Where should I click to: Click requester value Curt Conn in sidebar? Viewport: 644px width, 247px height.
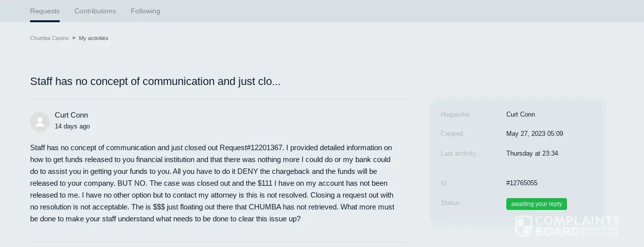click(521, 115)
